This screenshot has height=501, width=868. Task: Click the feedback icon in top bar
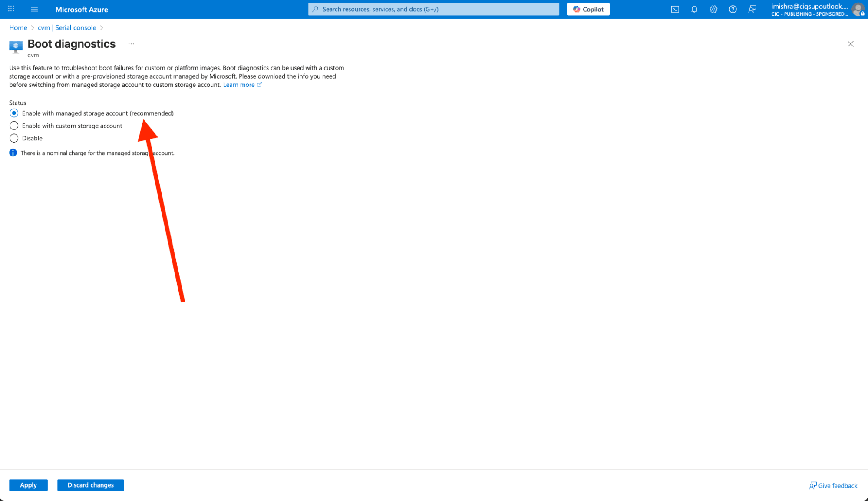click(752, 9)
